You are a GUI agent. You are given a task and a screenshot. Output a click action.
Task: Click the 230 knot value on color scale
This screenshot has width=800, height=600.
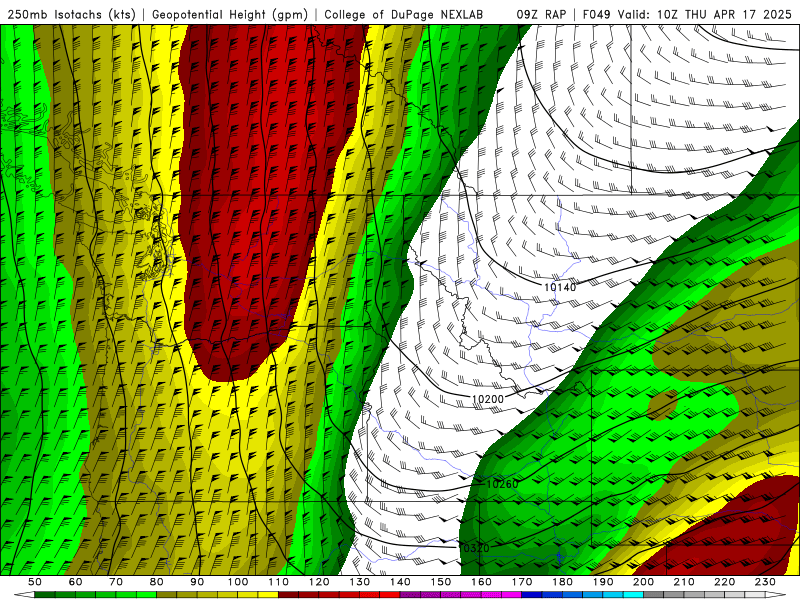click(x=765, y=582)
